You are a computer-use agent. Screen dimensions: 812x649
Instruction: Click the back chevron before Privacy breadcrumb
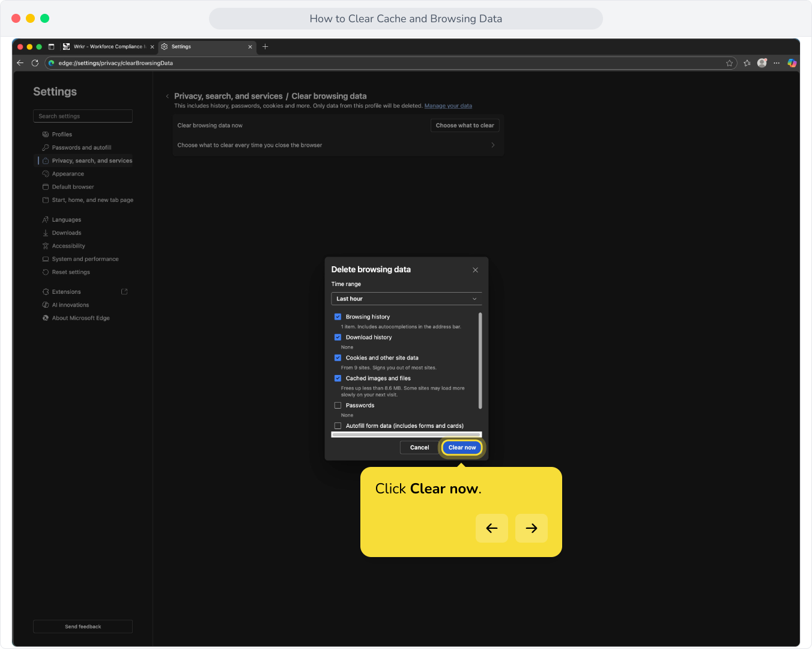click(x=167, y=96)
